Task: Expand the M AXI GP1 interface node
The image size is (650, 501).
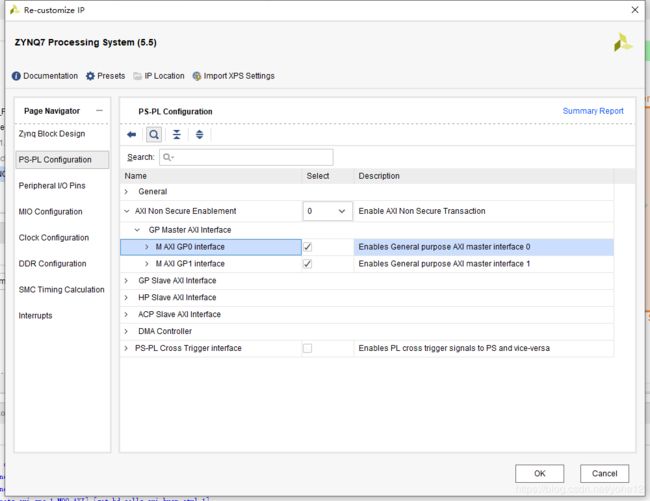Action: (146, 264)
